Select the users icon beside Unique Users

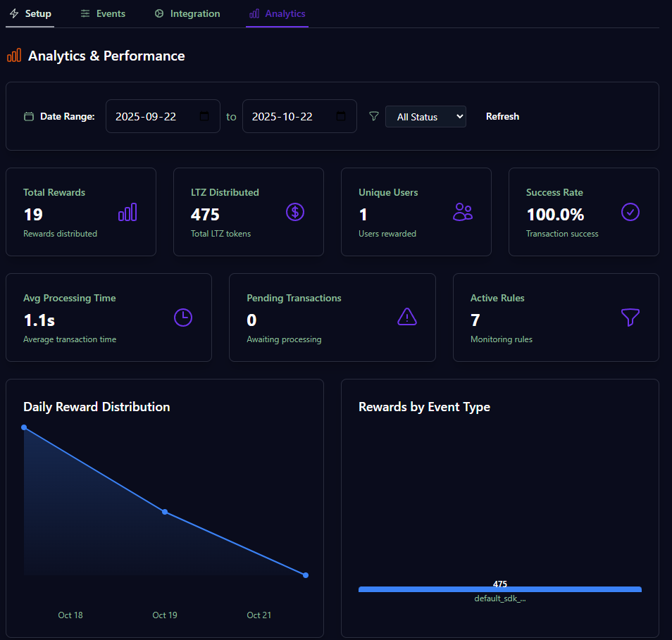point(463,212)
